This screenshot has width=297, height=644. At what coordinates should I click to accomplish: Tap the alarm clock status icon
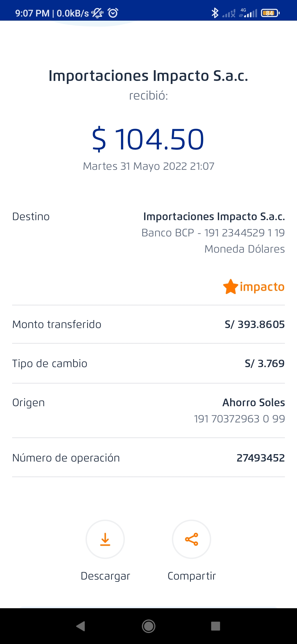pyautogui.click(x=113, y=13)
